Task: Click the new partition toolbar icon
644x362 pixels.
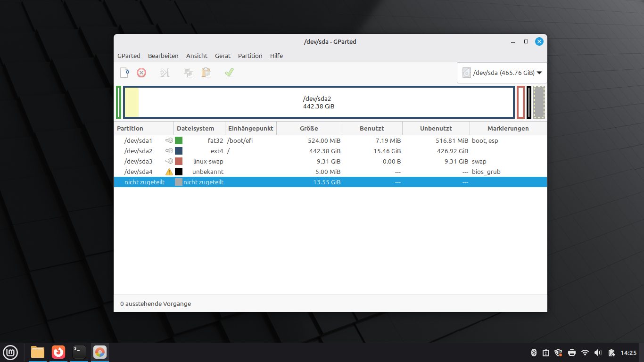Action: (124, 73)
